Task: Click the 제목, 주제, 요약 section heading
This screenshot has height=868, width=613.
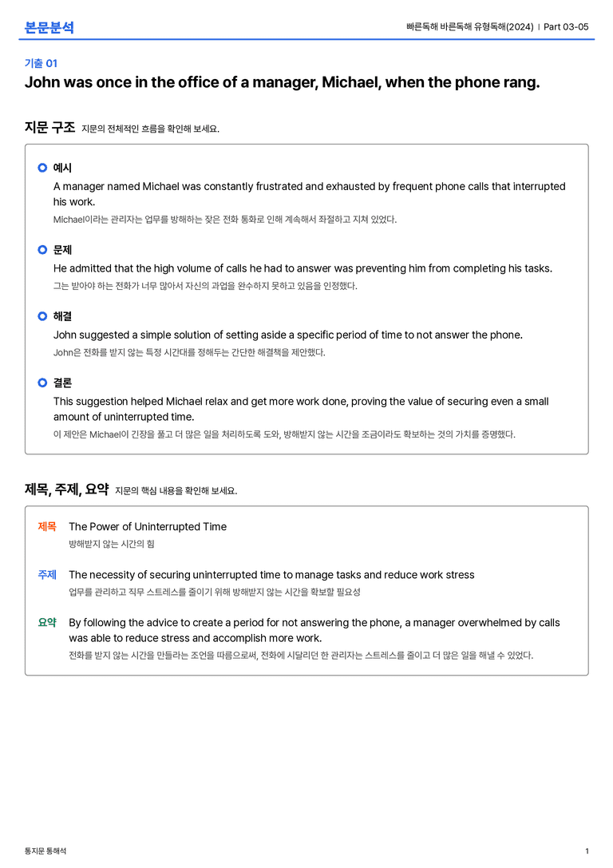Action: [x=66, y=489]
